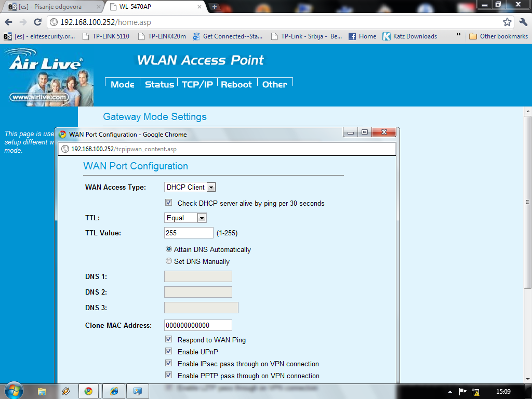
Task: Click the browser forward arrow
Action: tap(23, 22)
